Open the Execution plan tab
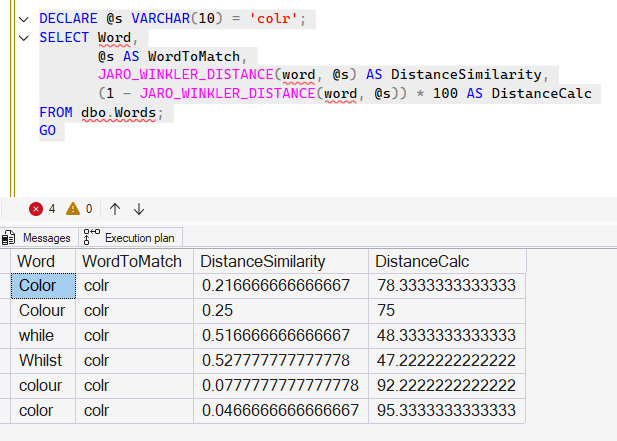The width and height of the screenshot is (617, 441). 131,238
